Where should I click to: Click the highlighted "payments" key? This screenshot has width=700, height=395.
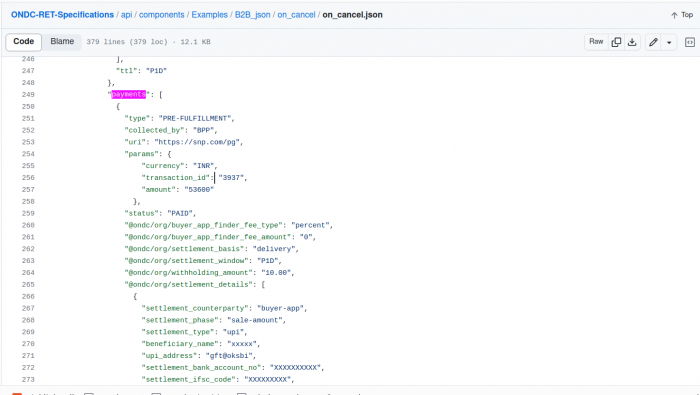tap(129, 95)
